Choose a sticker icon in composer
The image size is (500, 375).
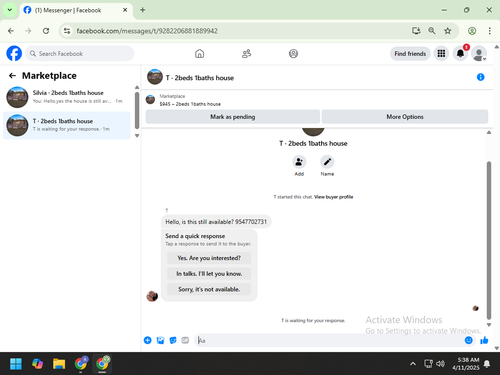coord(173,340)
